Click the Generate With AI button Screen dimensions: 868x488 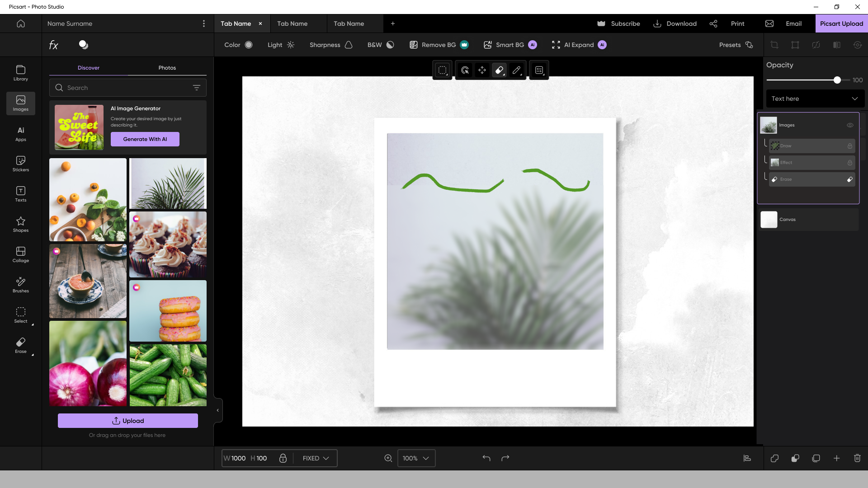coord(145,139)
